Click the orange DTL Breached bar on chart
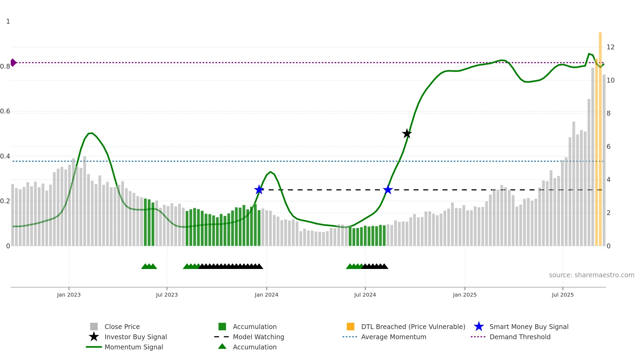This screenshot has width=644, height=362. [x=600, y=139]
